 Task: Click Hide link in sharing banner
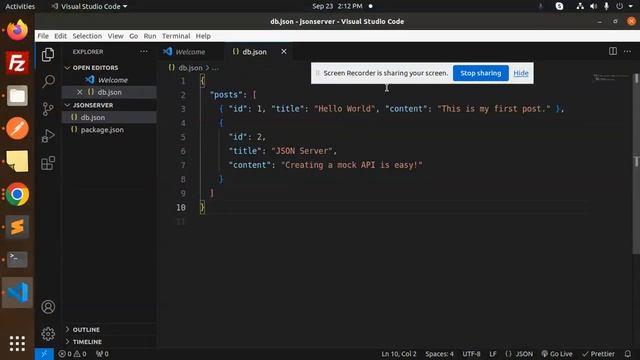[x=521, y=73]
